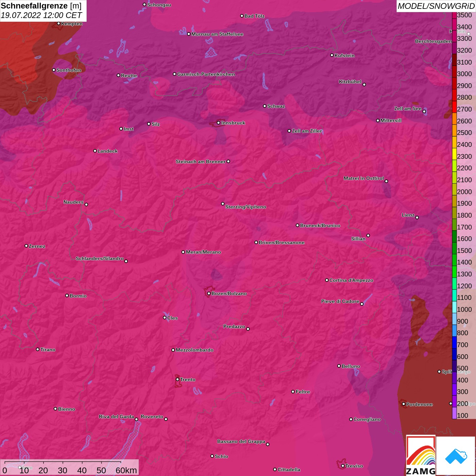This screenshot has height=476, width=476.
Task: Click the 2300 yellow legend swatch
Action: coord(454,154)
